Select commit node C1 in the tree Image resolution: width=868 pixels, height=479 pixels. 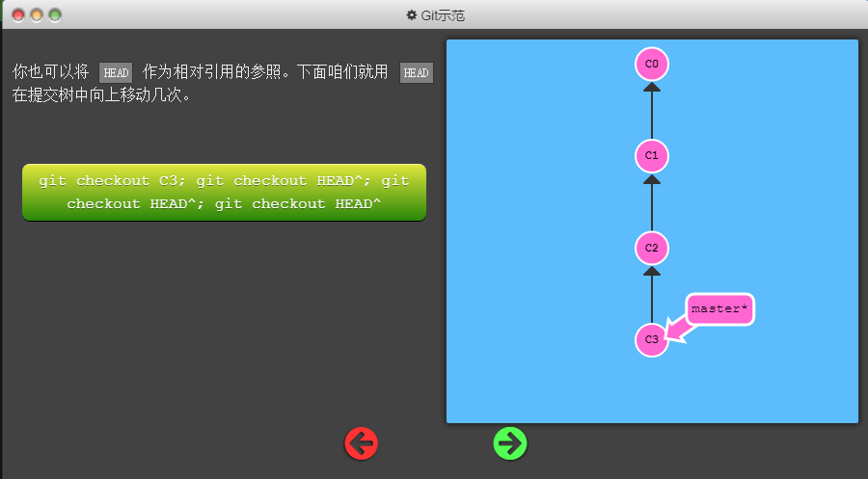pyautogui.click(x=652, y=156)
